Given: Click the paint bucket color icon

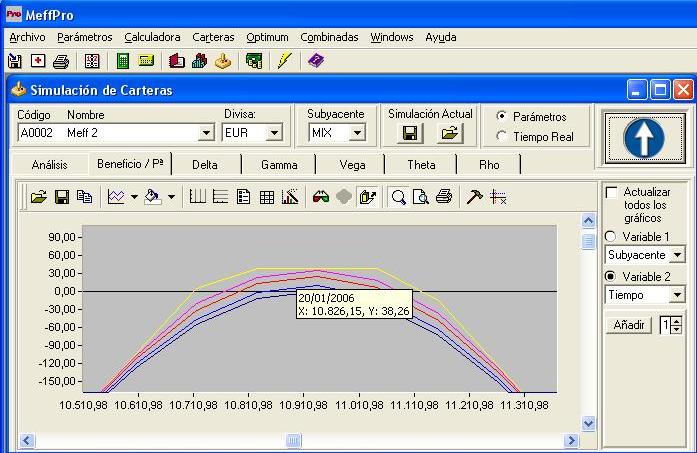Looking at the screenshot, I should pos(152,196).
